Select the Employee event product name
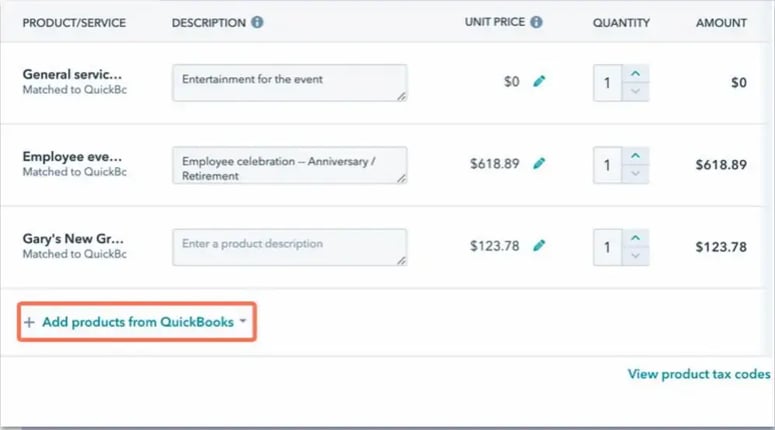Screen dimensions: 775x430 click(72, 157)
